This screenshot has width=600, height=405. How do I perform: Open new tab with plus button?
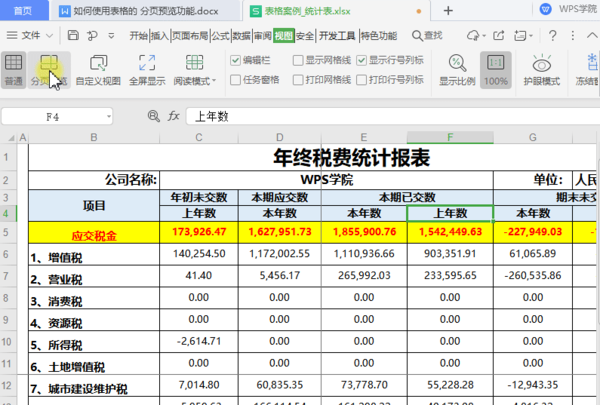click(x=448, y=11)
